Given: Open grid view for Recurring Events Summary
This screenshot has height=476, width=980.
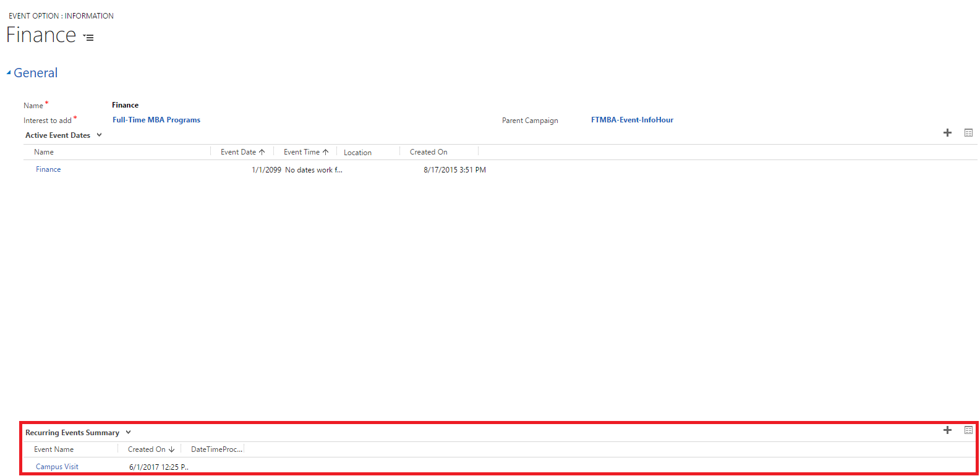Looking at the screenshot, I should pos(968,430).
